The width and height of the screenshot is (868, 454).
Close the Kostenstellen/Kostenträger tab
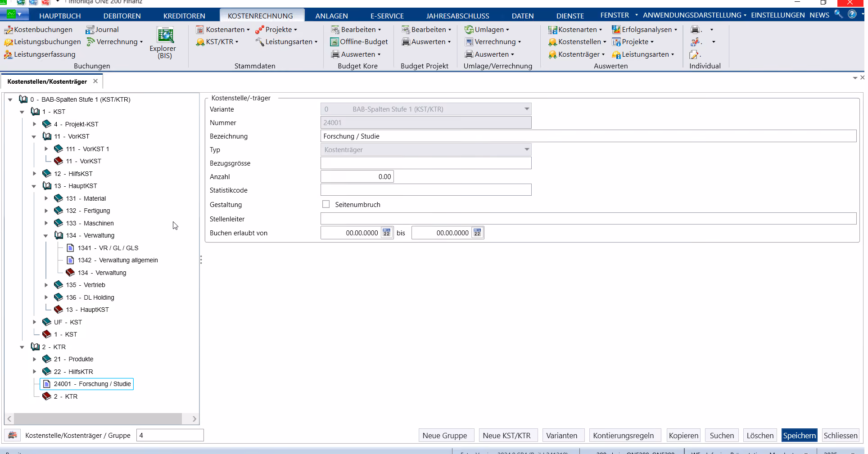tap(95, 81)
